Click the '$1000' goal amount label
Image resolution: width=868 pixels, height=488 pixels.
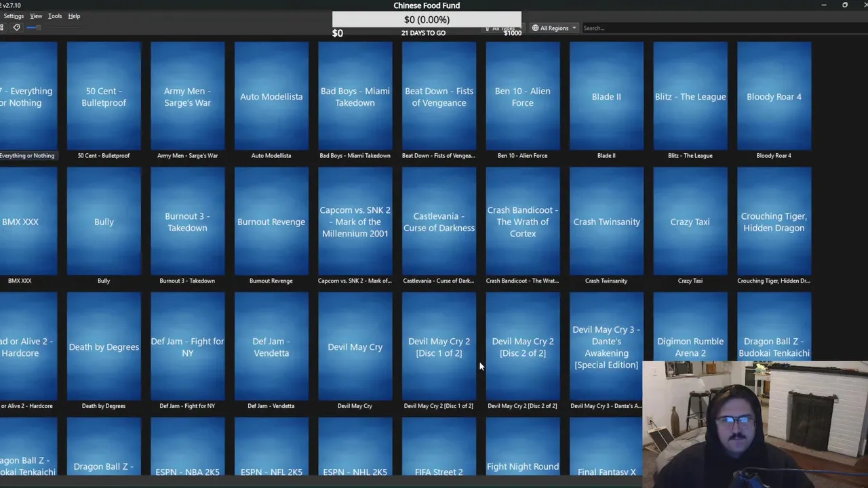click(x=513, y=33)
